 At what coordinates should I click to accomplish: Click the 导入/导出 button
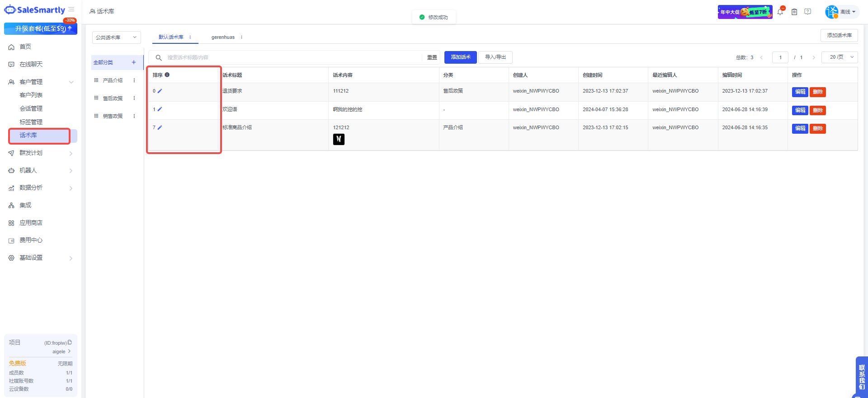click(495, 57)
